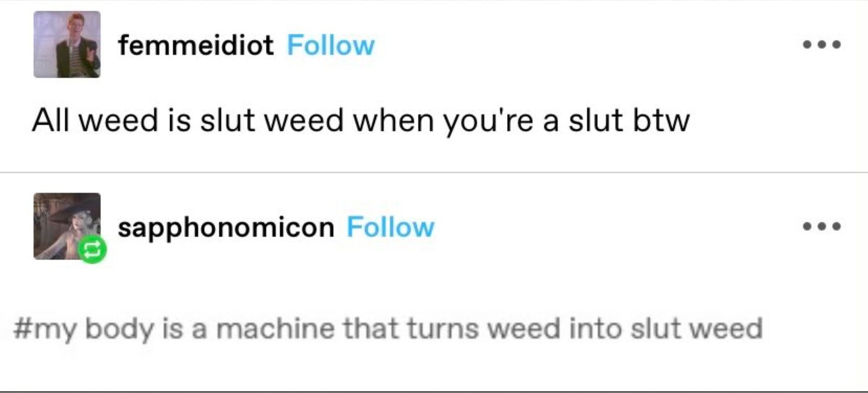Click the green reblog badge icon

(92, 250)
